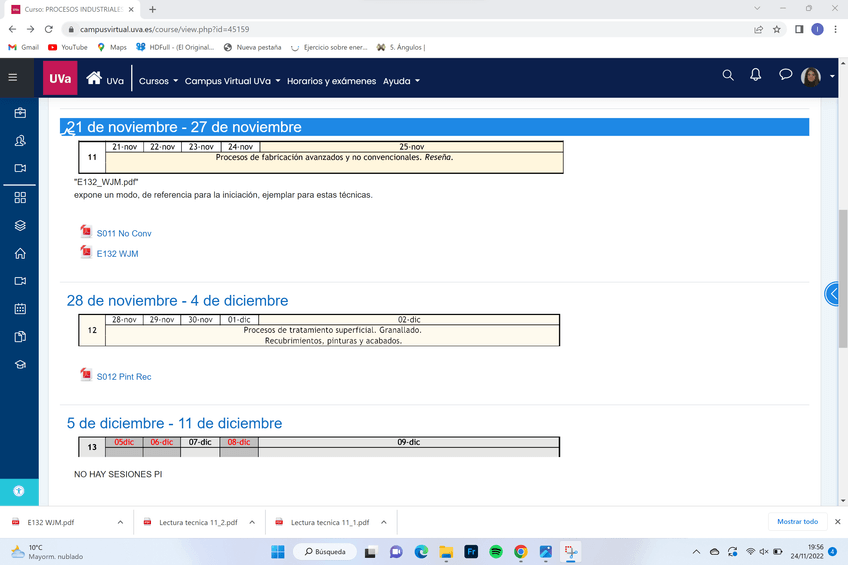Screen dimensions: 848x565
Task: Click the UVa home icon
Action: click(94, 78)
